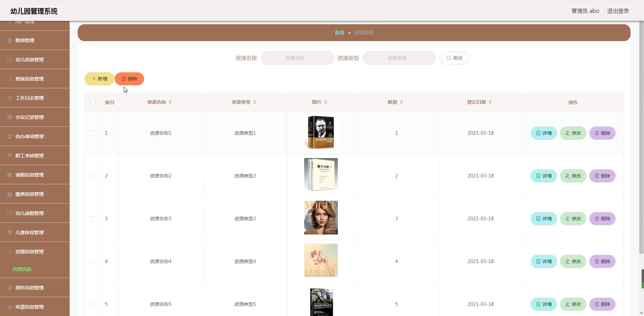
Task: Click the 会议记录管理 sidebar icon
Action: click(x=10, y=117)
